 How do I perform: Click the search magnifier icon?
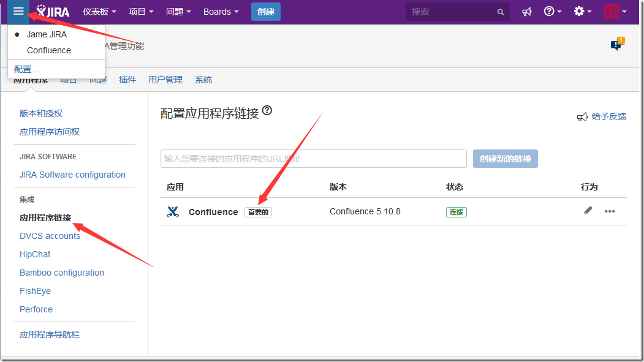click(500, 12)
